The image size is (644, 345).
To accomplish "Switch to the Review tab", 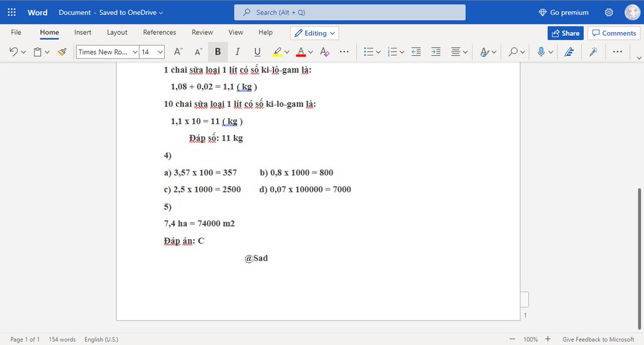I will pos(202,32).
